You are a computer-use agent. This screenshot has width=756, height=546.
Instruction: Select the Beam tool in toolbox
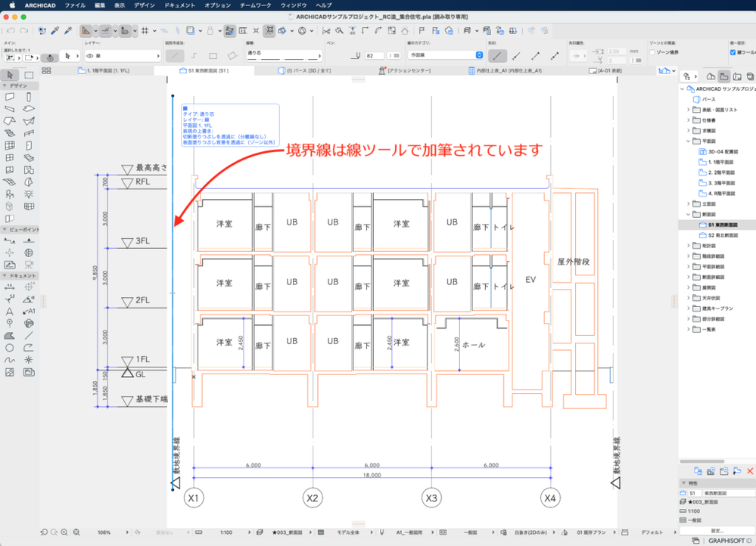10,109
